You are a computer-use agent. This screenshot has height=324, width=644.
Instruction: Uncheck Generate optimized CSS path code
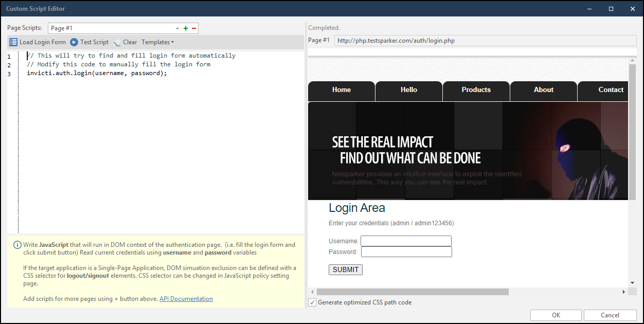point(312,302)
